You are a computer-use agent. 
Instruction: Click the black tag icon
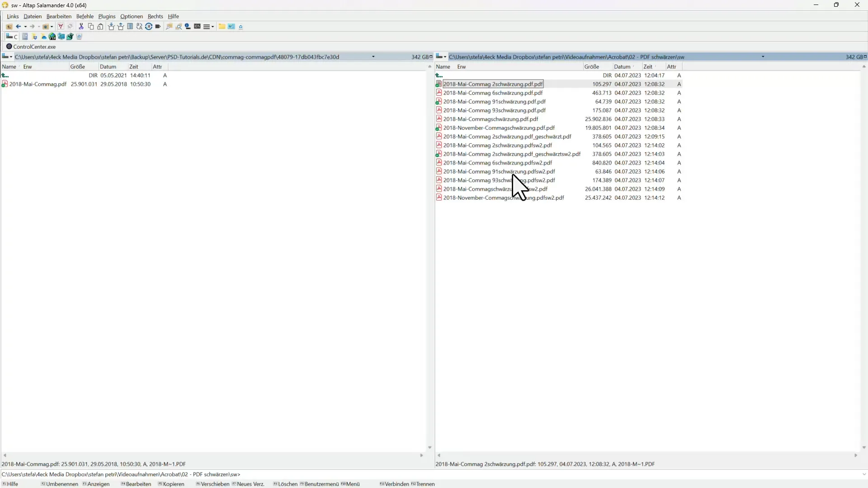(x=158, y=27)
